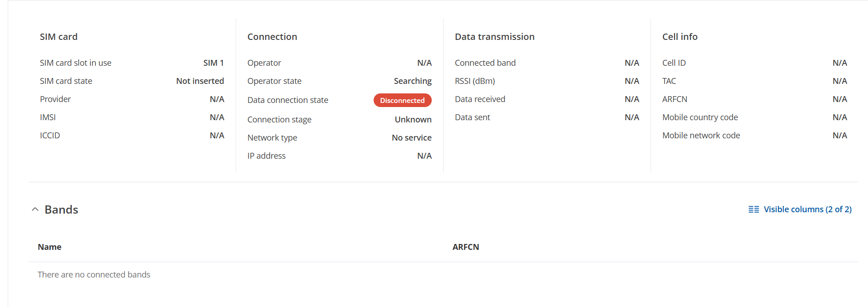Sort by the ARFCN column header

(x=466, y=247)
